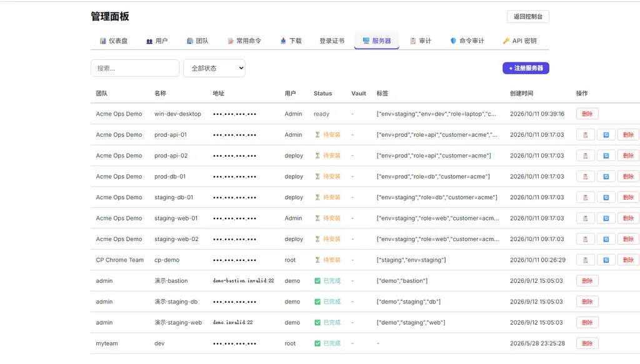This screenshot has width=640, height=364.
Task: Click the 地址 column header
Action: tap(218, 94)
